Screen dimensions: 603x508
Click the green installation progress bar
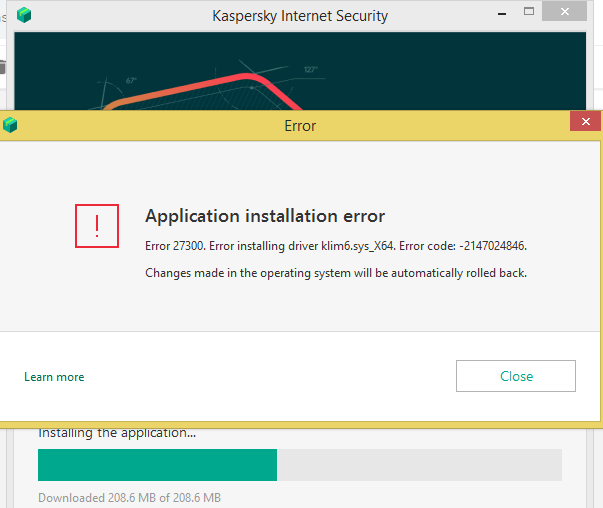(x=157, y=465)
